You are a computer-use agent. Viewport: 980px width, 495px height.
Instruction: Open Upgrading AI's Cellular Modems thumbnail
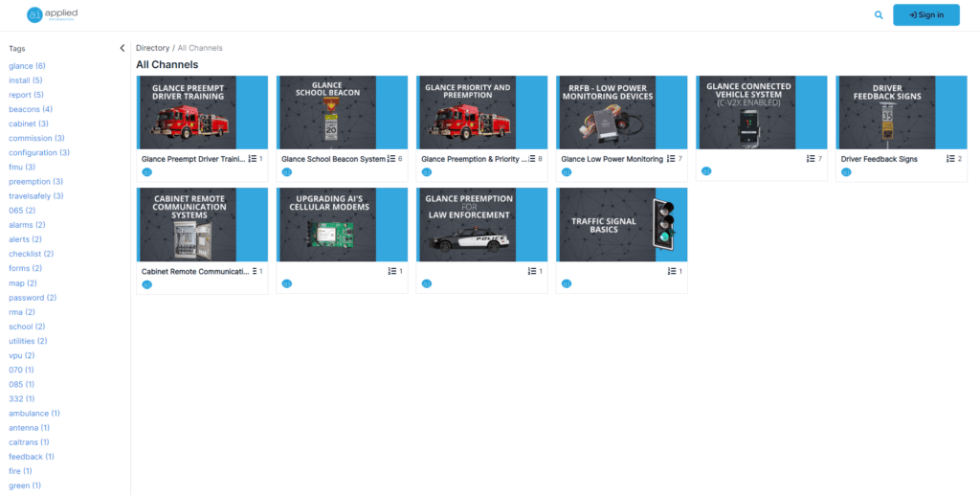pyautogui.click(x=342, y=225)
